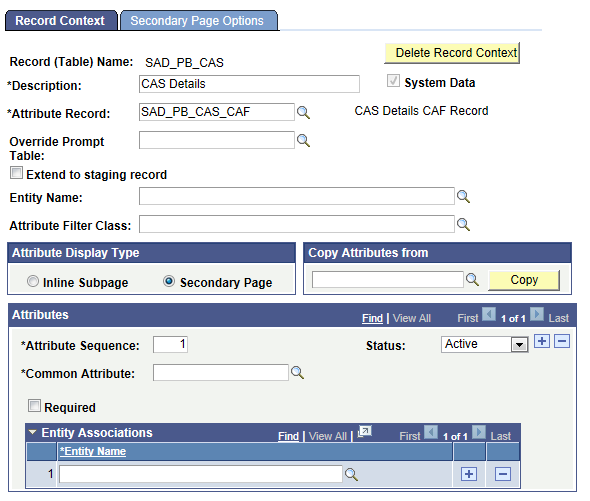Screen dimensions: 590x501
Task: Click View All in Entity Associations header
Action: [328, 436]
